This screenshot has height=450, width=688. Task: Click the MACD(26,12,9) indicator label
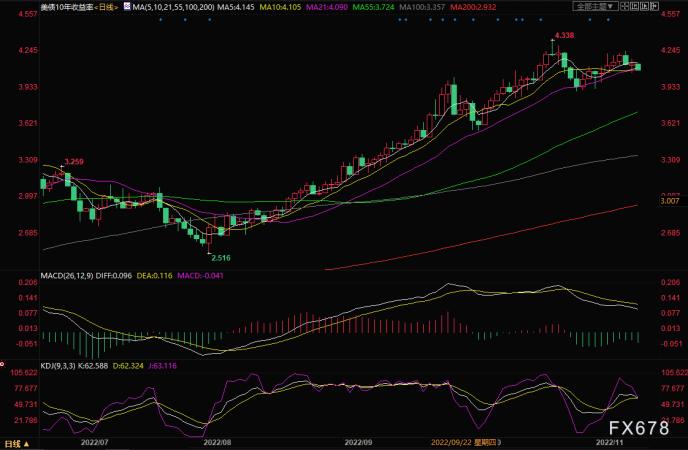[67, 275]
